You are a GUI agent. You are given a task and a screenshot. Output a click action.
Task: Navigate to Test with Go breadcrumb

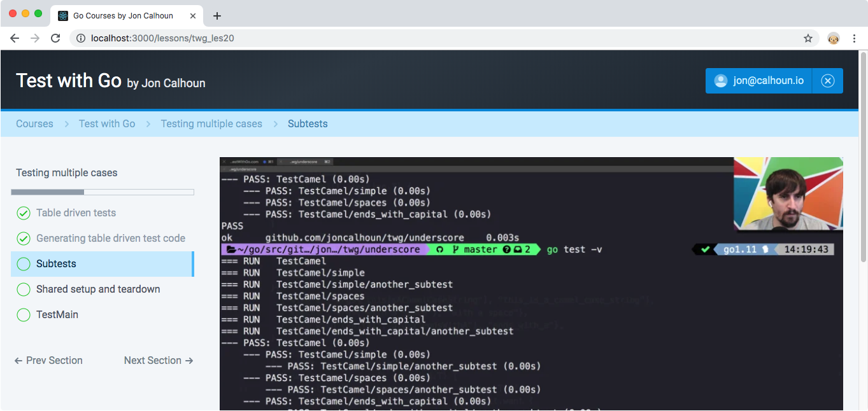pyautogui.click(x=107, y=124)
